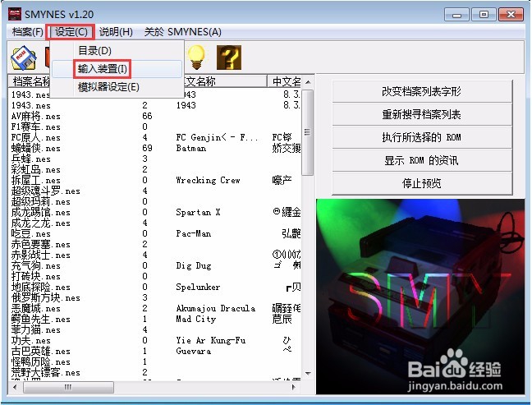This screenshot has height=405, width=532.
Task: Select 超级魂斗罗.nes in the file list
Action: click(46, 191)
